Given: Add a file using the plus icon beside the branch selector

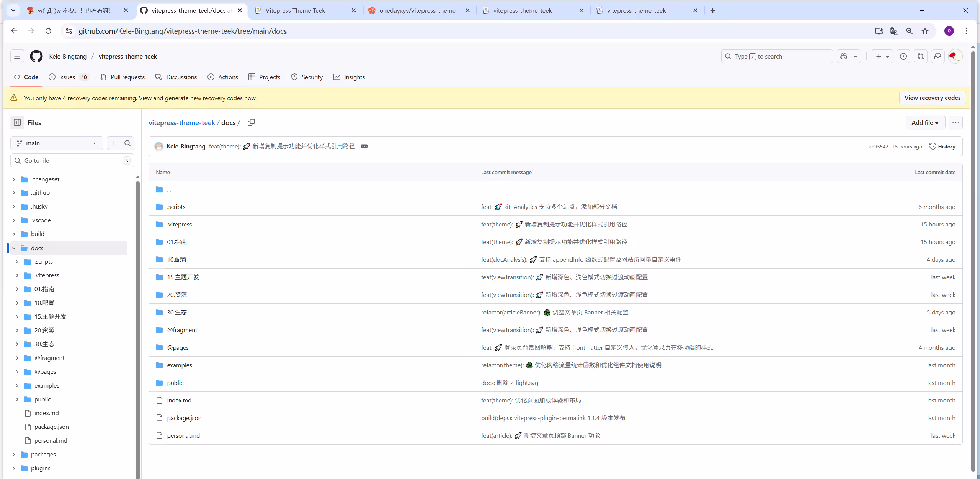Looking at the screenshot, I should coord(114,143).
